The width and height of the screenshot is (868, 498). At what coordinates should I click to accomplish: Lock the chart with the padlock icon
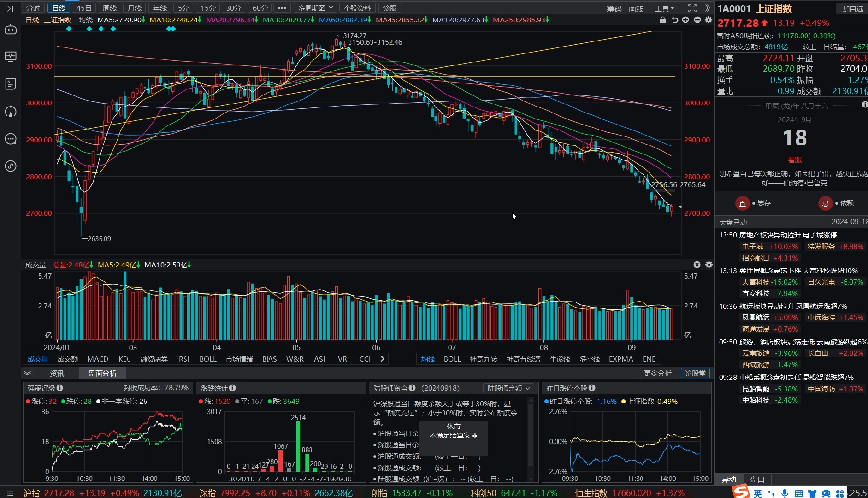(x=663, y=20)
